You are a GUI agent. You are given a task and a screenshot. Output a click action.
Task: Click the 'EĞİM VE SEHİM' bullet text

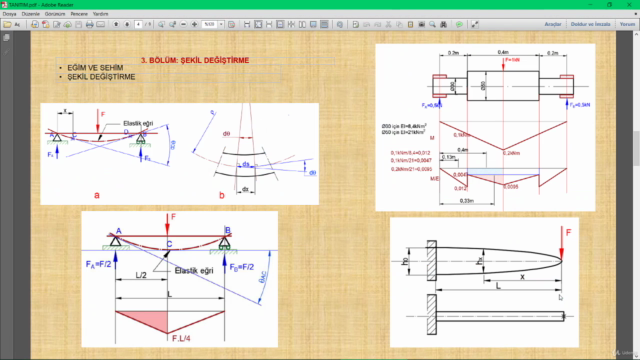click(x=95, y=68)
